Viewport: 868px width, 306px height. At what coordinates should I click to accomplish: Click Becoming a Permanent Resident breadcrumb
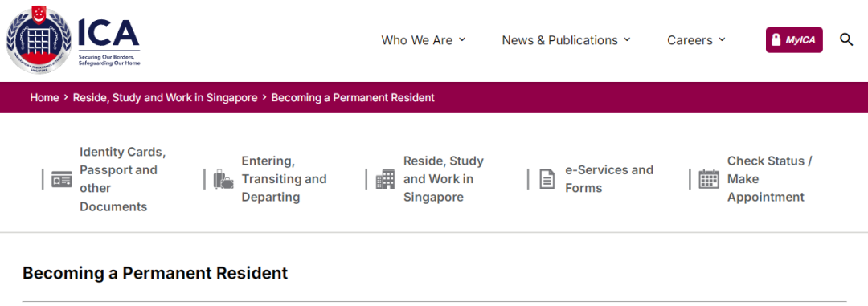(x=353, y=97)
